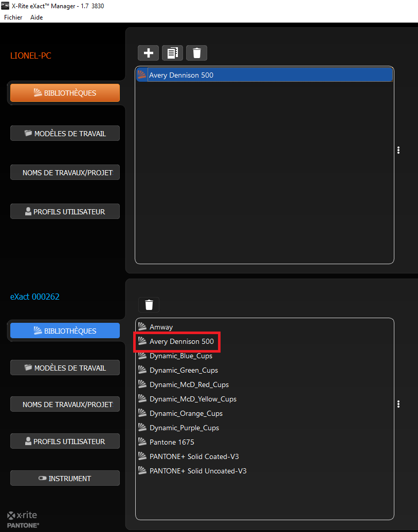Open the Aide menu
Screen dimensions: 418x532
(x=37, y=17)
